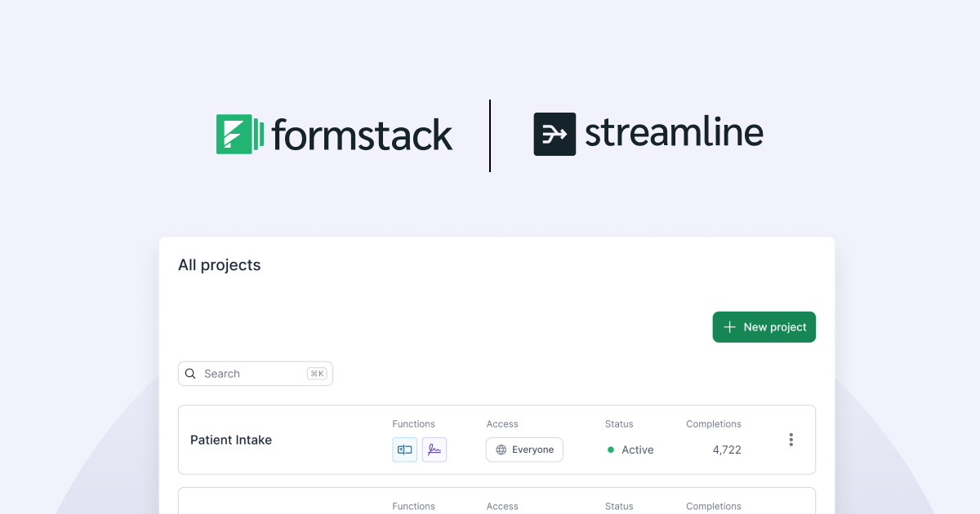This screenshot has height=514, width=980.
Task: Click the globe icon in Everyone badge
Action: [501, 450]
